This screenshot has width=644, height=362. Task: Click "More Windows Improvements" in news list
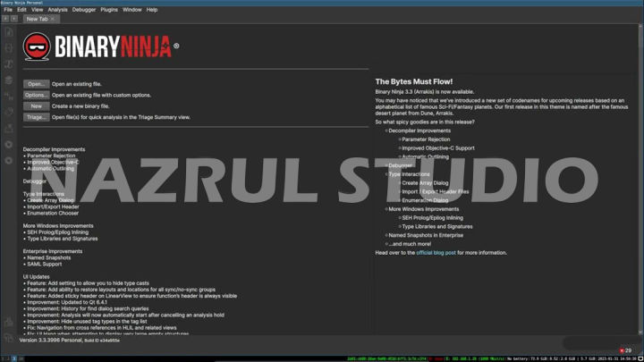tap(423, 209)
